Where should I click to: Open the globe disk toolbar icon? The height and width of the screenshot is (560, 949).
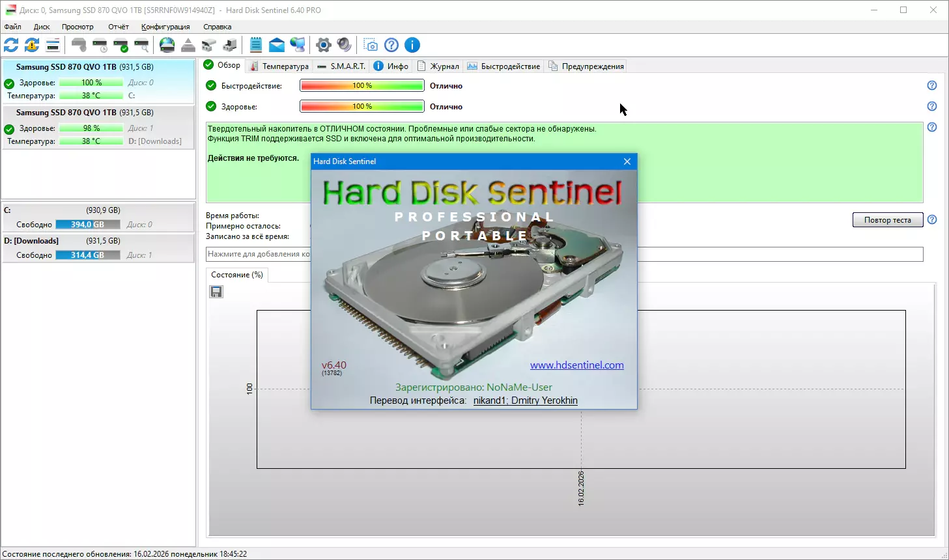click(x=167, y=45)
